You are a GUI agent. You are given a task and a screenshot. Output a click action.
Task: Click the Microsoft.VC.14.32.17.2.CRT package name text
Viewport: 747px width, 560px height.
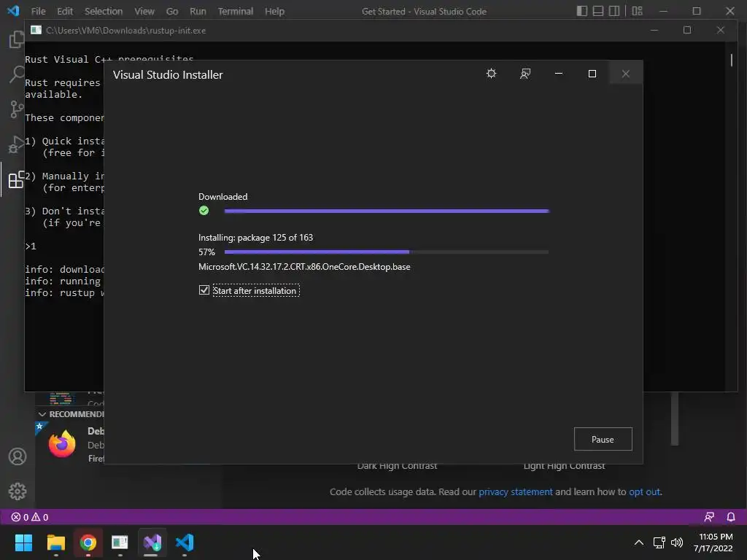pos(304,267)
